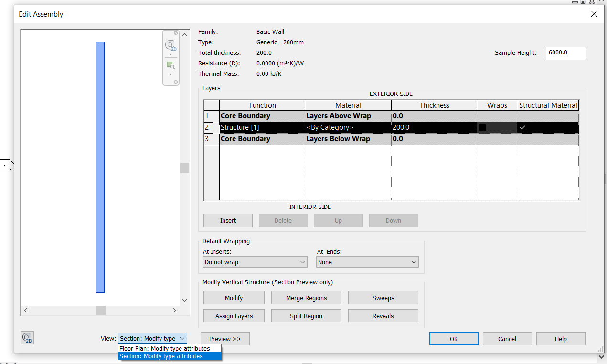607x364 pixels.
Task: Click Assign Layers button
Action: [234, 315]
